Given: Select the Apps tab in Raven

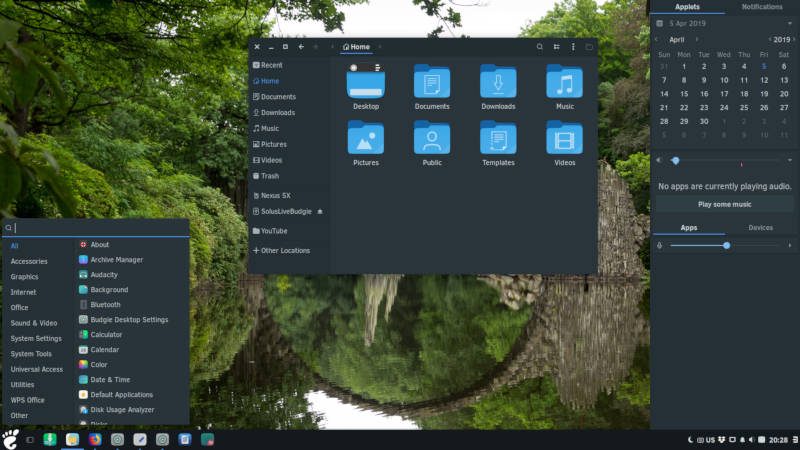Looking at the screenshot, I should 688,228.
